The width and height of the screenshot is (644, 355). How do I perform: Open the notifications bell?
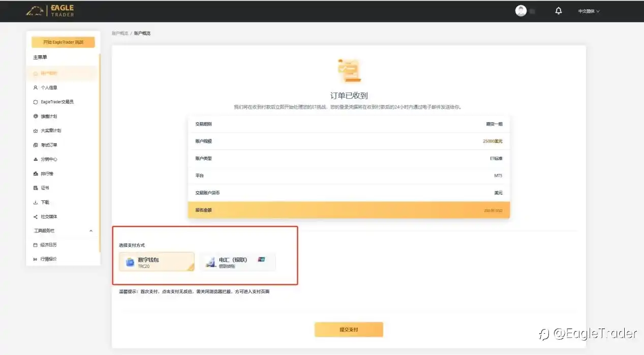559,11
